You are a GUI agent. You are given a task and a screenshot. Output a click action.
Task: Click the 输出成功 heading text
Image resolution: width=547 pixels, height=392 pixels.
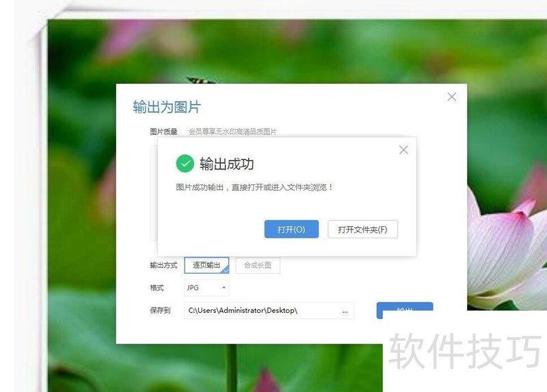pos(227,164)
